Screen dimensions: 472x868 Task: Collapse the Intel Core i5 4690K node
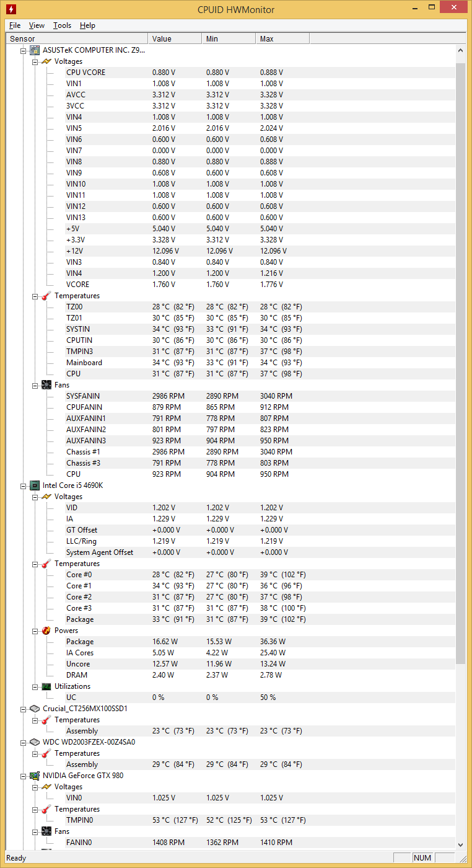[24, 485]
